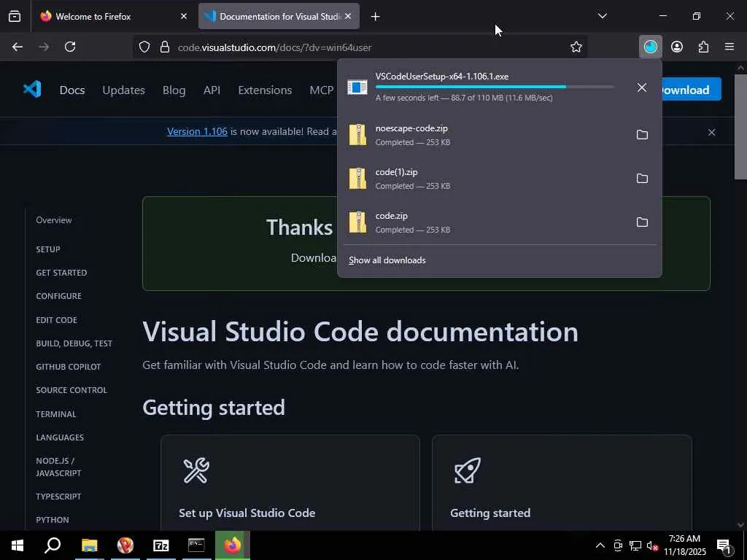The image size is (747, 560).
Task: Follow the Version 1.106 link
Action: click(x=197, y=131)
